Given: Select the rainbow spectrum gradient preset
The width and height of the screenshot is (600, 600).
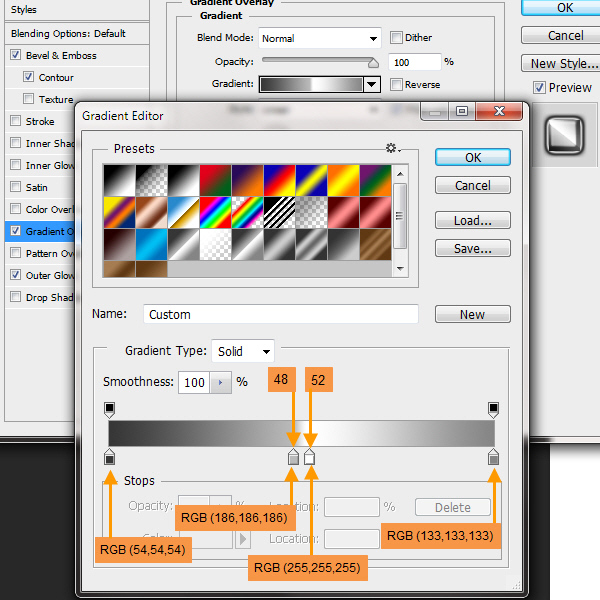Looking at the screenshot, I should pos(214,212).
